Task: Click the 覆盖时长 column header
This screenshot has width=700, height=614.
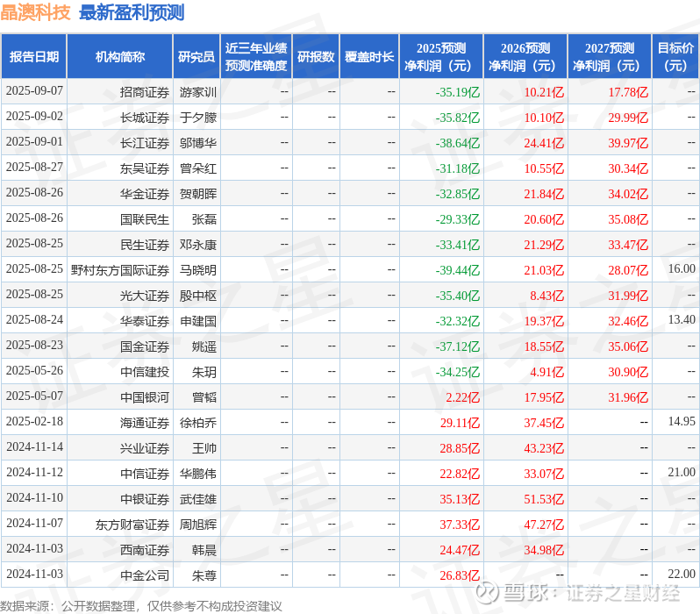Action: click(x=369, y=57)
